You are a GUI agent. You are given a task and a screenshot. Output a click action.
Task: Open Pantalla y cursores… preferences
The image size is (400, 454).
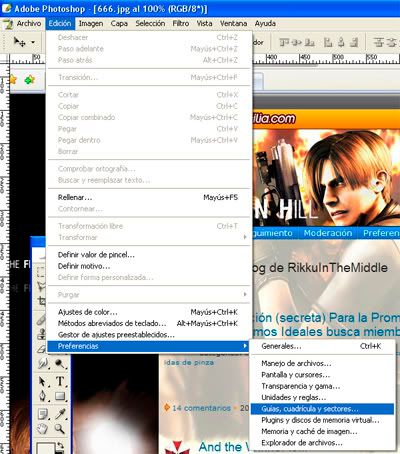tap(322, 375)
